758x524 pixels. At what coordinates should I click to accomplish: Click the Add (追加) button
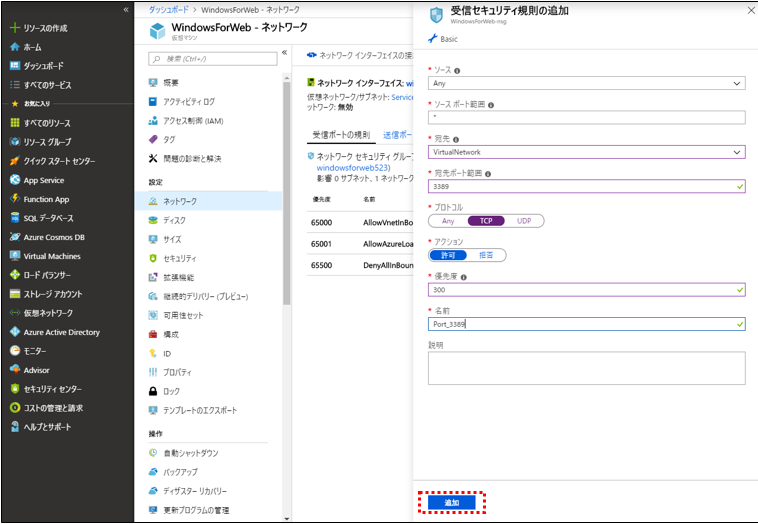[452, 503]
